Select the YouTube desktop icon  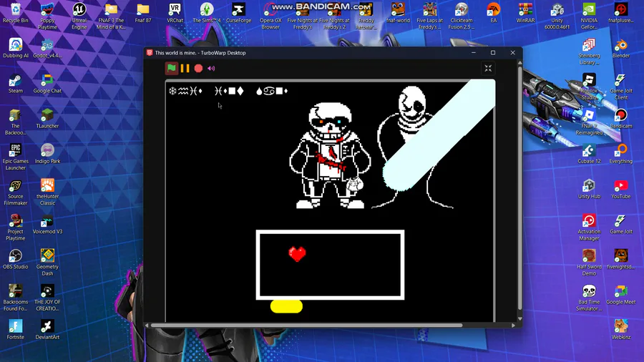pyautogui.click(x=621, y=189)
